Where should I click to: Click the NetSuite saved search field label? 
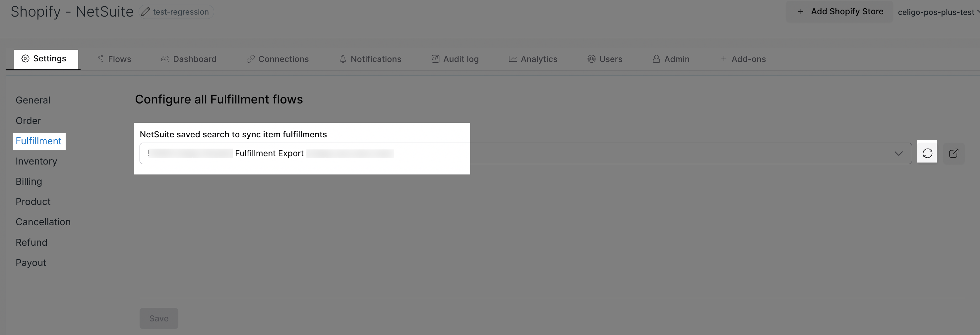233,134
